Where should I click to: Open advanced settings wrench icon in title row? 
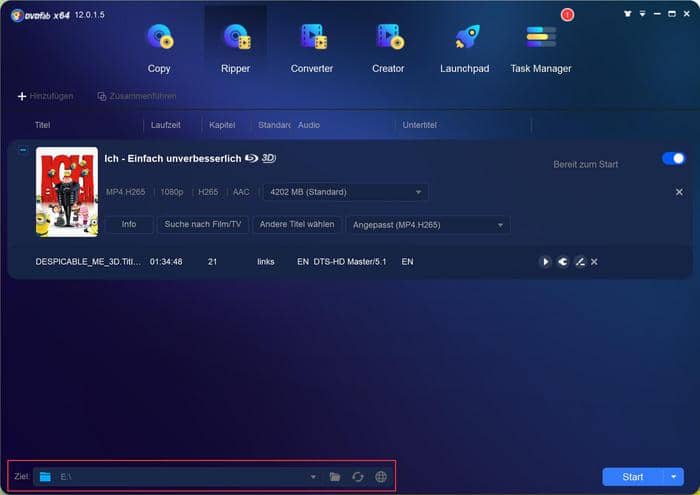pyautogui.click(x=563, y=262)
